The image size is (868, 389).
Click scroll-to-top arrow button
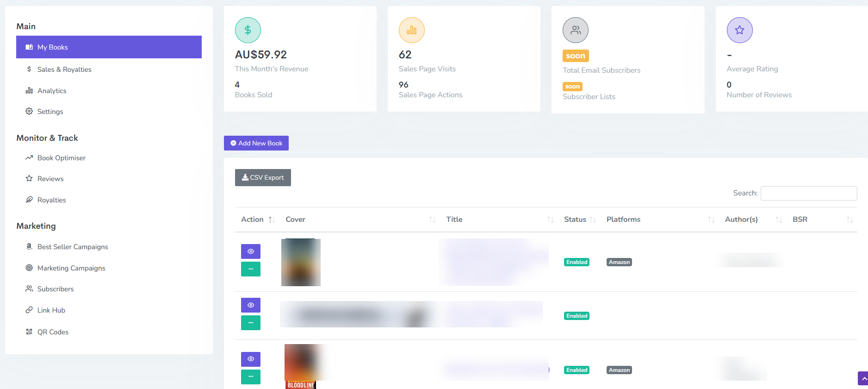pos(863,378)
